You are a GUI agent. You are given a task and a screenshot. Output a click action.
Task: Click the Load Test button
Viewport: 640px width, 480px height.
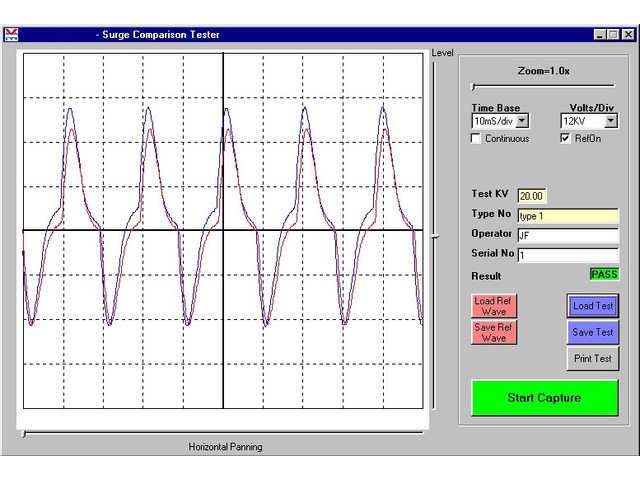tap(593, 306)
